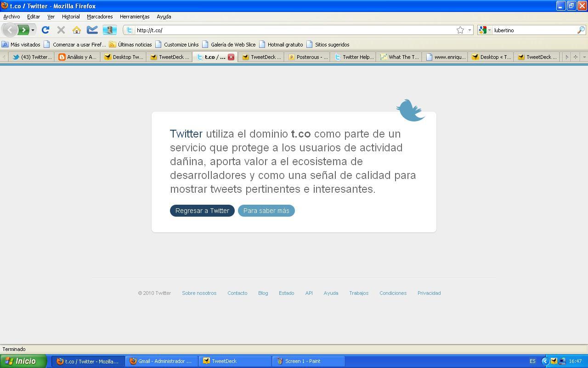This screenshot has width=588, height=368.
Task: Open the Blog footer link
Action: click(x=263, y=293)
